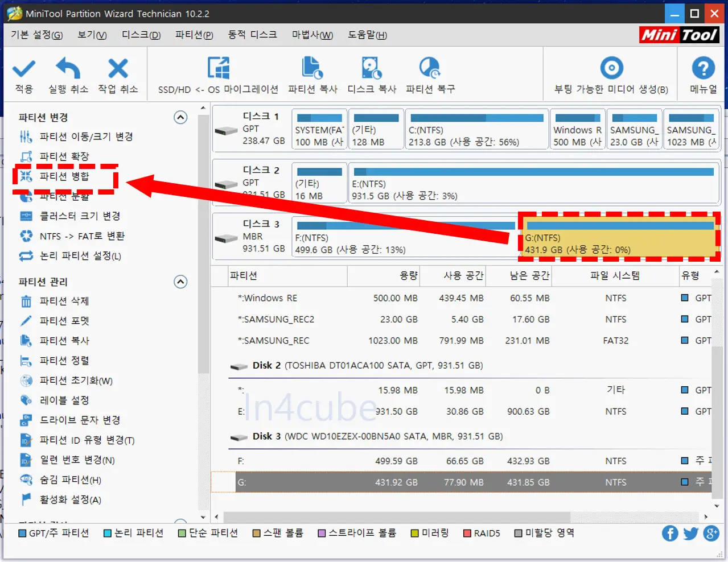The height and width of the screenshot is (562, 728).
Task: Collapse the 파티션 변경 section
Action: click(x=180, y=117)
